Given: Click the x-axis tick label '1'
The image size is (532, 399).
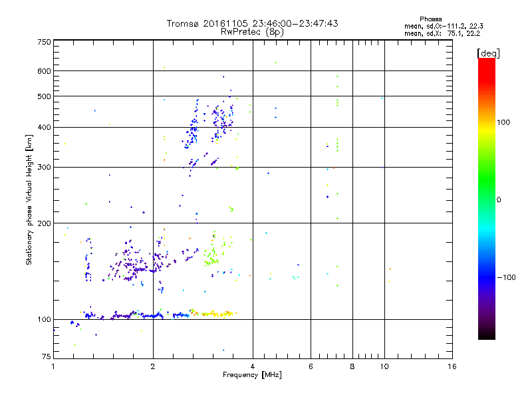Looking at the screenshot, I should tap(53, 366).
